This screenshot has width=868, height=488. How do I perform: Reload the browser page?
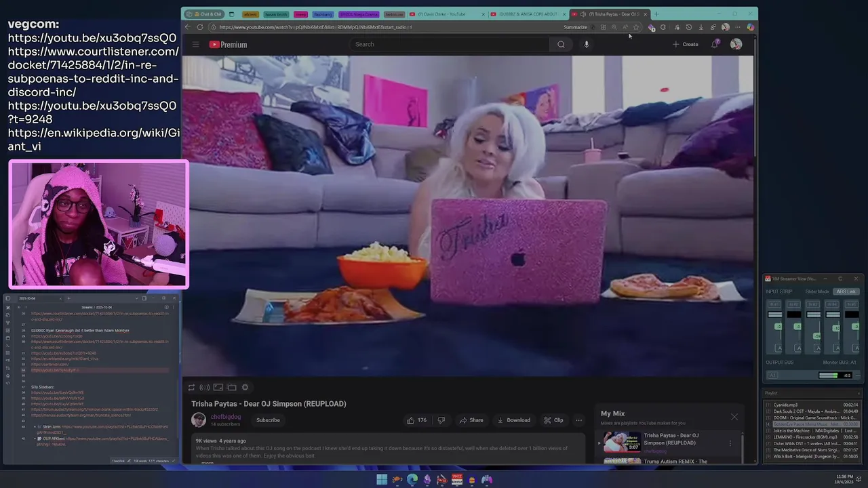click(x=199, y=27)
